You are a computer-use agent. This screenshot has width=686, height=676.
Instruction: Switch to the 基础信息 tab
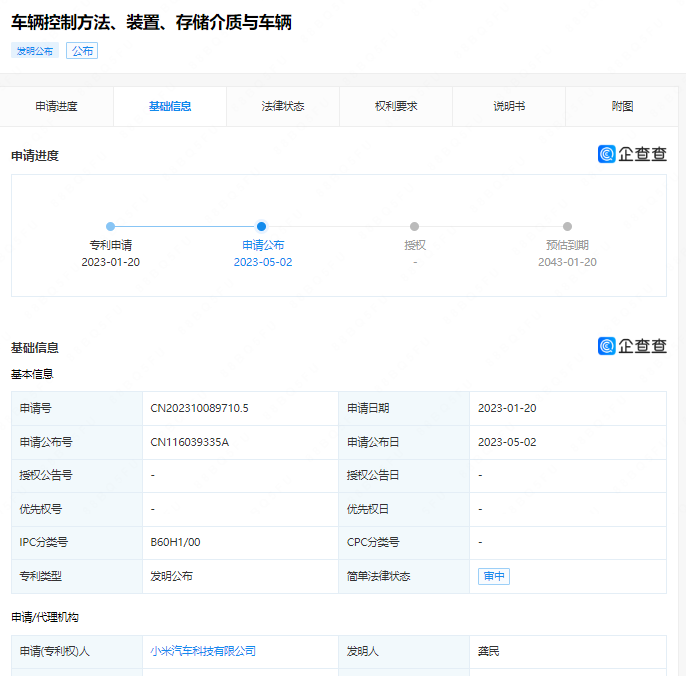point(170,106)
